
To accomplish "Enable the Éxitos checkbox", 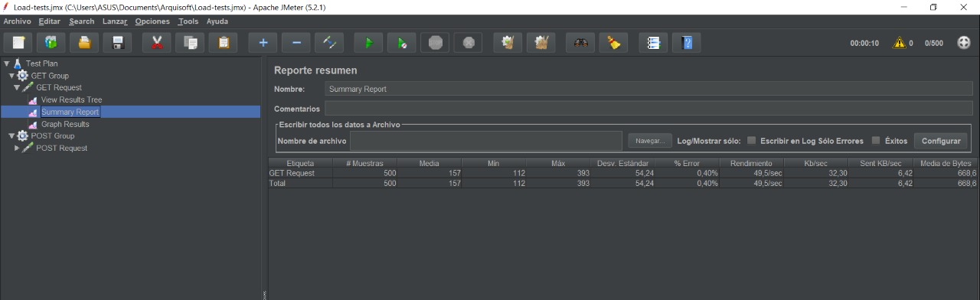I will point(877,141).
